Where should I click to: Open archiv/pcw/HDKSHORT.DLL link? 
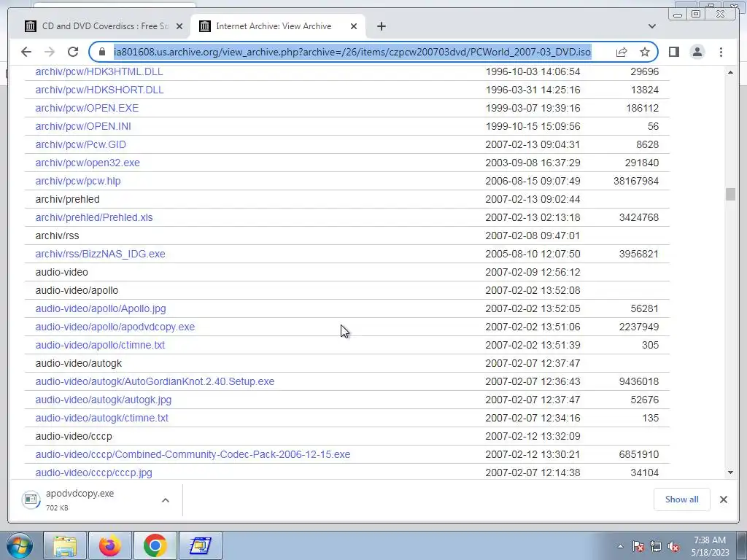99,90
